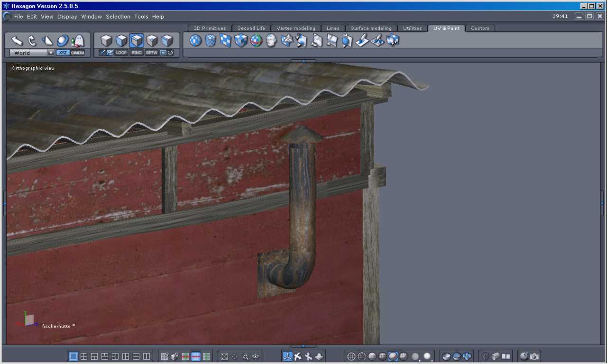Choose the first wireframe globe display mode
The image size is (607, 364).
[x=351, y=356]
